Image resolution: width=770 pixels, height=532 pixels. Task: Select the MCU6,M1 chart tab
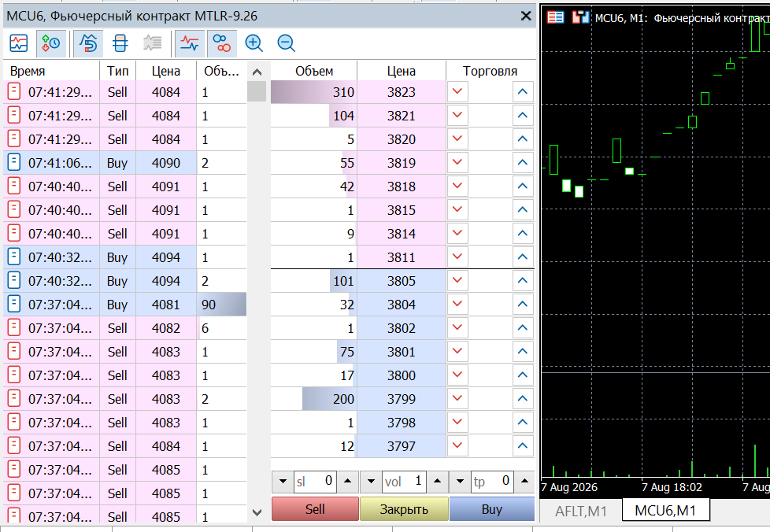(x=665, y=511)
